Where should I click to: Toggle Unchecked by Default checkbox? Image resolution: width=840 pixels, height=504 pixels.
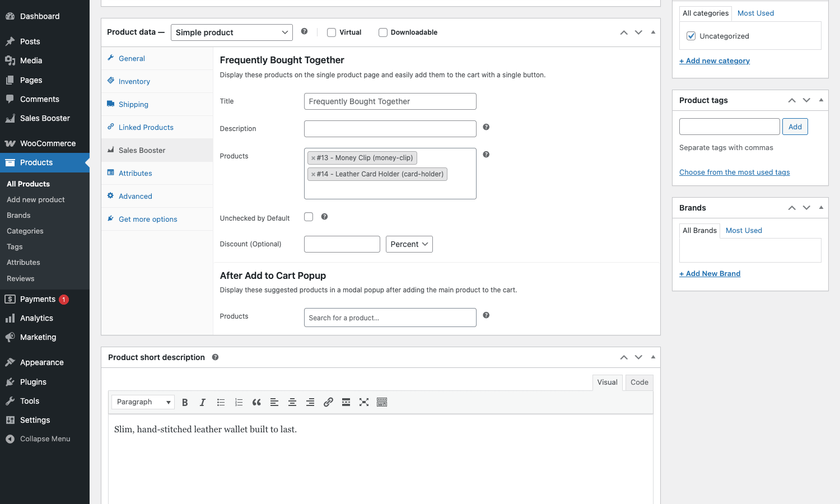309,217
